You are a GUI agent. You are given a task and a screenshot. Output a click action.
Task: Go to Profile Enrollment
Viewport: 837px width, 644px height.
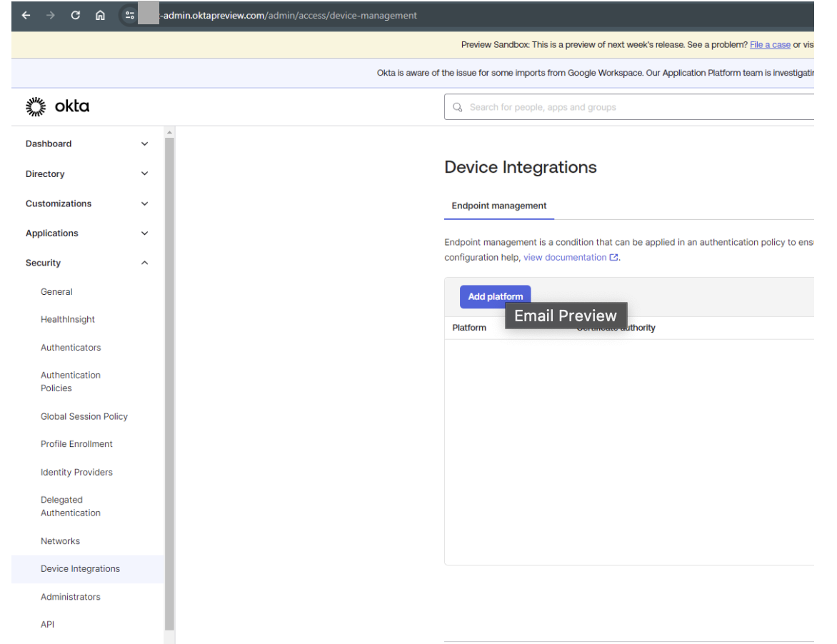tap(76, 444)
